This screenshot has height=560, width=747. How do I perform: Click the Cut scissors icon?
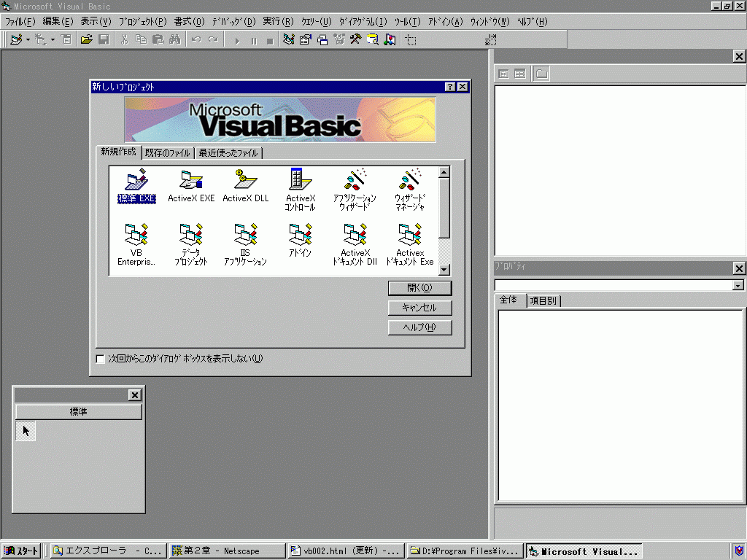tap(125, 39)
